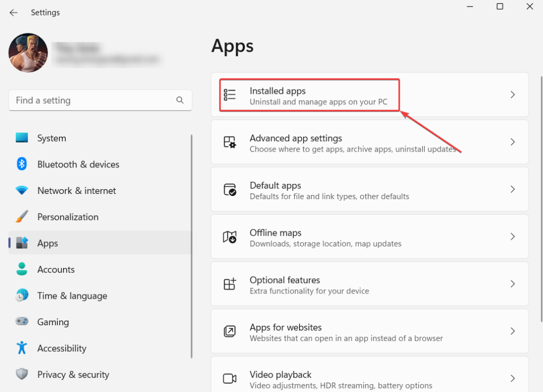The image size is (543, 392).
Task: Click the main content vertical scrollbar
Action: (x=541, y=199)
